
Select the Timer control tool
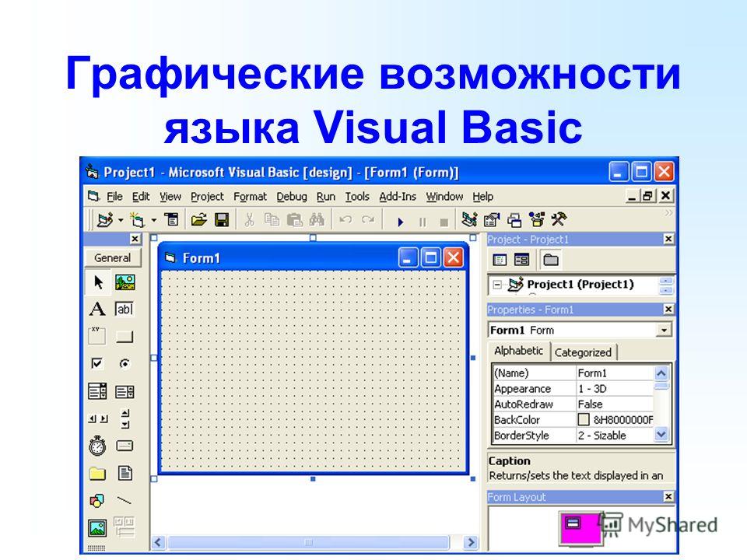click(97, 446)
